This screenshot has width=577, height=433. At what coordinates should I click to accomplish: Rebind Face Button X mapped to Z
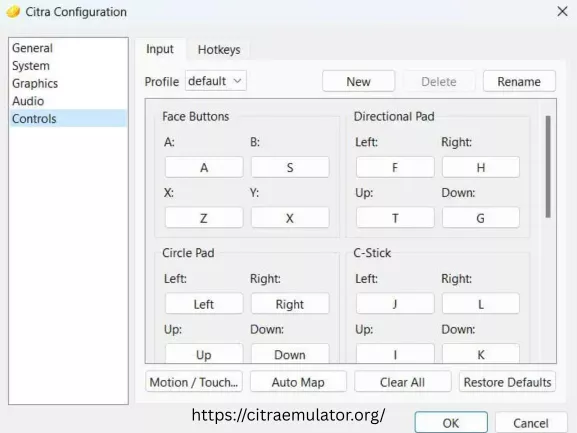[204, 218]
